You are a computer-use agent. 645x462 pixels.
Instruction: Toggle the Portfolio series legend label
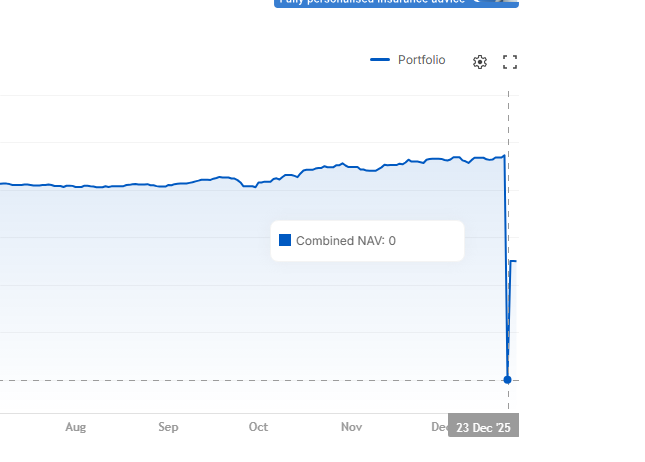click(421, 60)
